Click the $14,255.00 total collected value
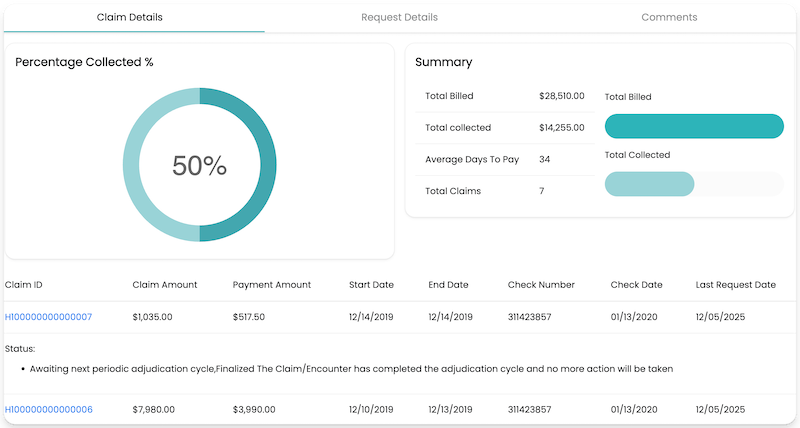This screenshot has height=428, width=800. 561,127
